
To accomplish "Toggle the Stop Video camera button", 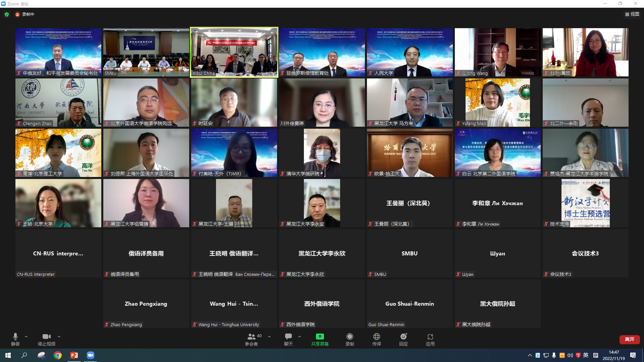I will coord(46,337).
